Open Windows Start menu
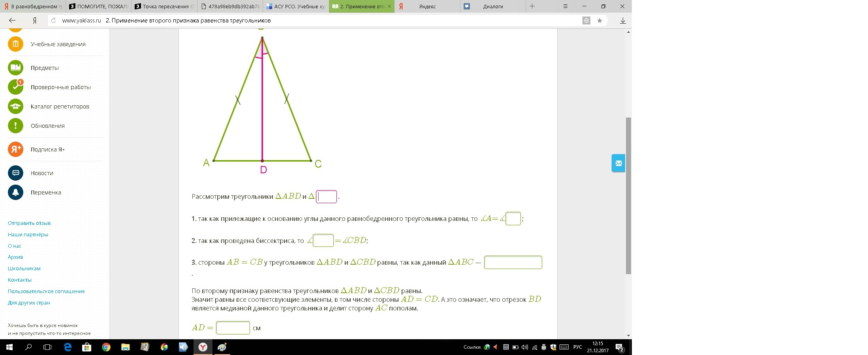The height and width of the screenshot is (355, 868). coord(9,347)
